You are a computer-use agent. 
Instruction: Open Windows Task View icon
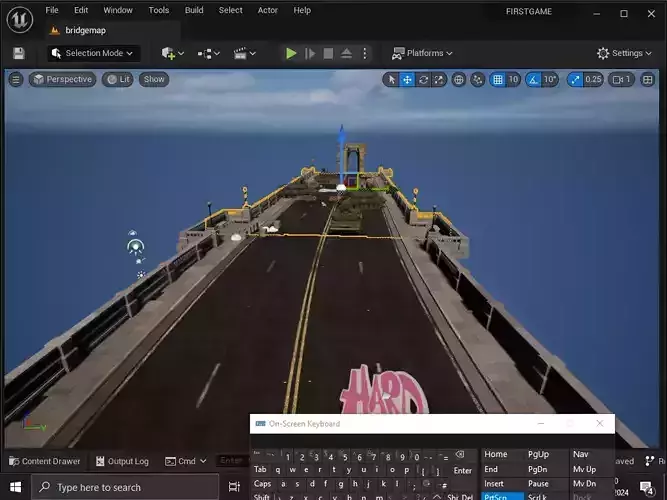[x=234, y=487]
